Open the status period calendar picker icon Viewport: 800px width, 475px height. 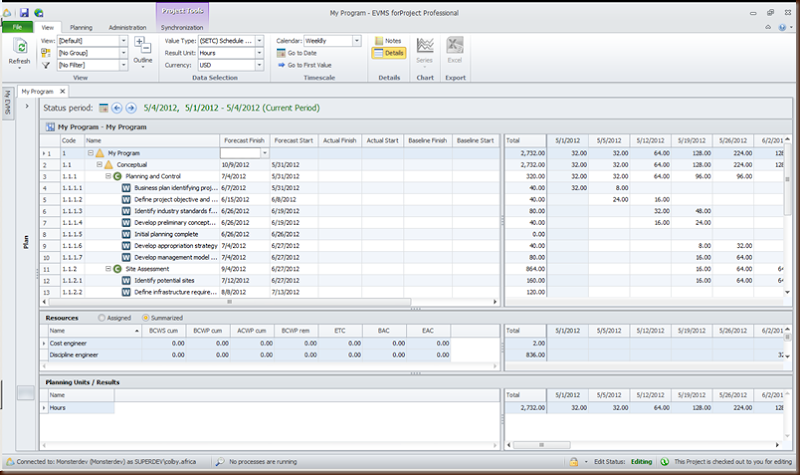tap(103, 107)
